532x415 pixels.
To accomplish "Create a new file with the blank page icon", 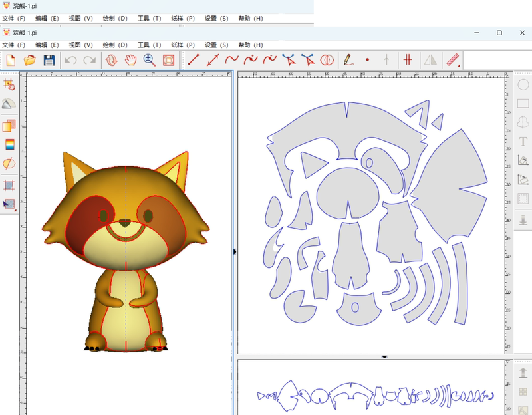I will click(x=11, y=60).
